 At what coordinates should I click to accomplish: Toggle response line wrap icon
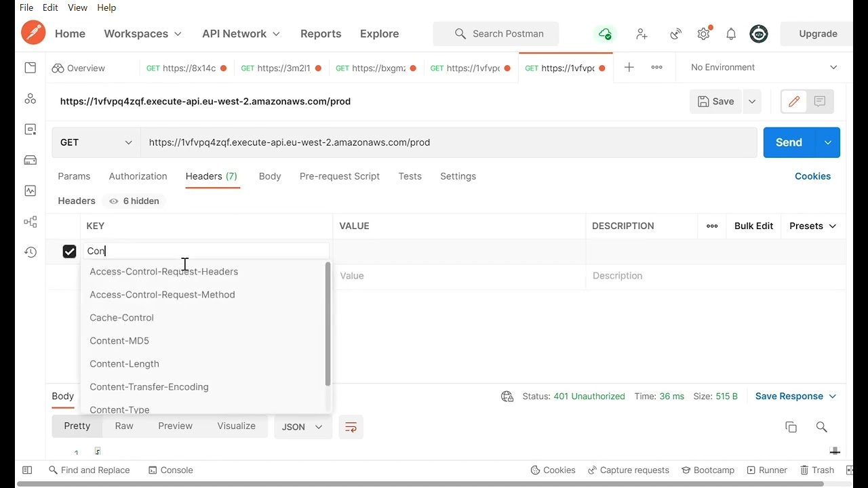(x=351, y=427)
